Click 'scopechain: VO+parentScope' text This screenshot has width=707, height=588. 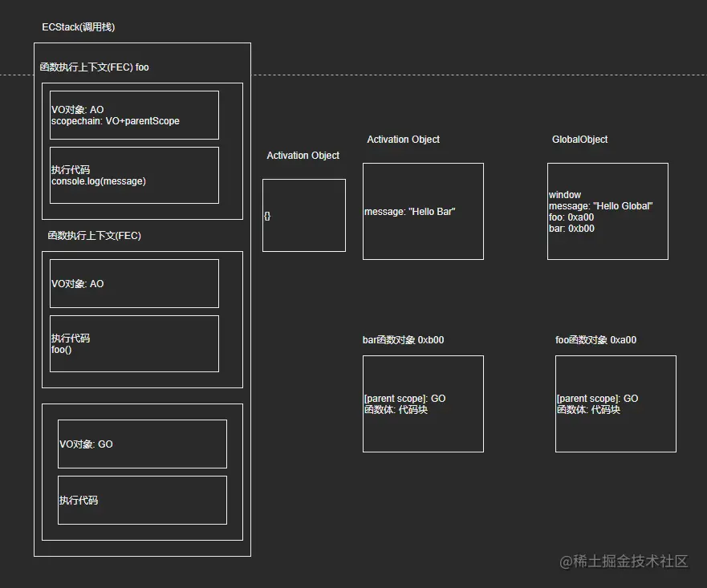click(x=116, y=121)
